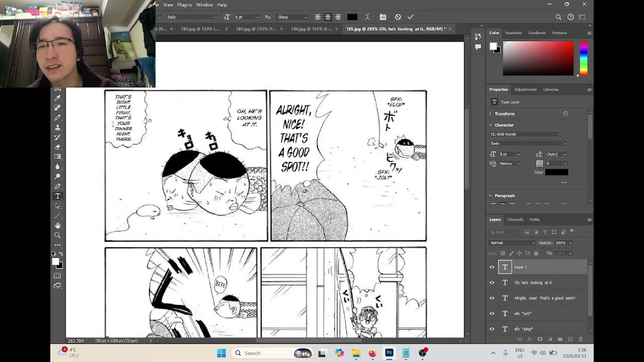The image size is (644, 362).
Task: Switch to the Adjustments tab
Action: point(525,89)
